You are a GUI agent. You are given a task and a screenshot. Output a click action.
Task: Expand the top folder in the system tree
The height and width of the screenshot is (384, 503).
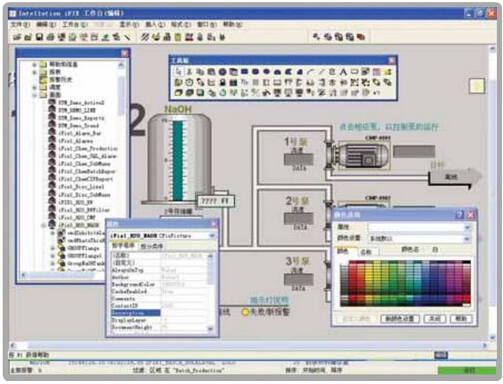[x=34, y=64]
